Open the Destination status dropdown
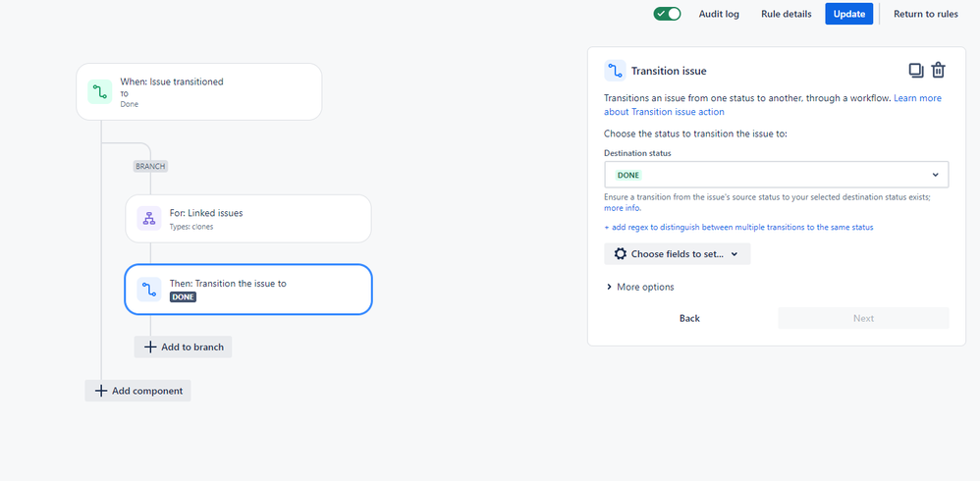980x481 pixels. pyautogui.click(x=777, y=175)
